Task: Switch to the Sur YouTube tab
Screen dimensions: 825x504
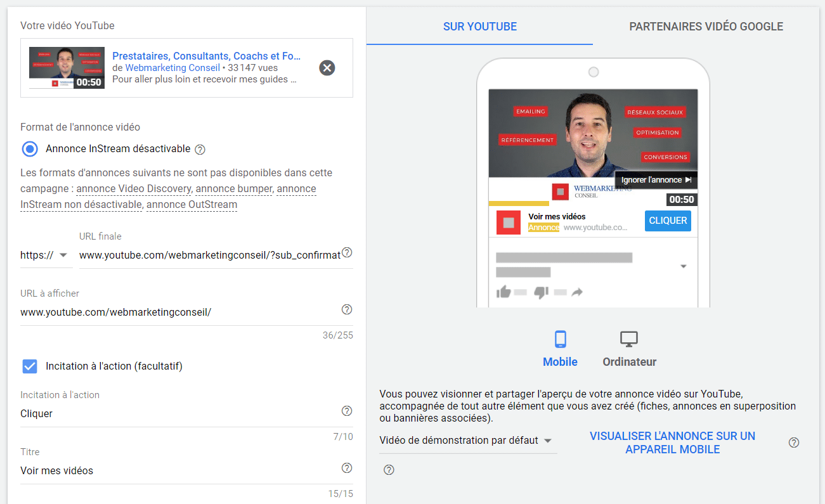Action: 480,27
